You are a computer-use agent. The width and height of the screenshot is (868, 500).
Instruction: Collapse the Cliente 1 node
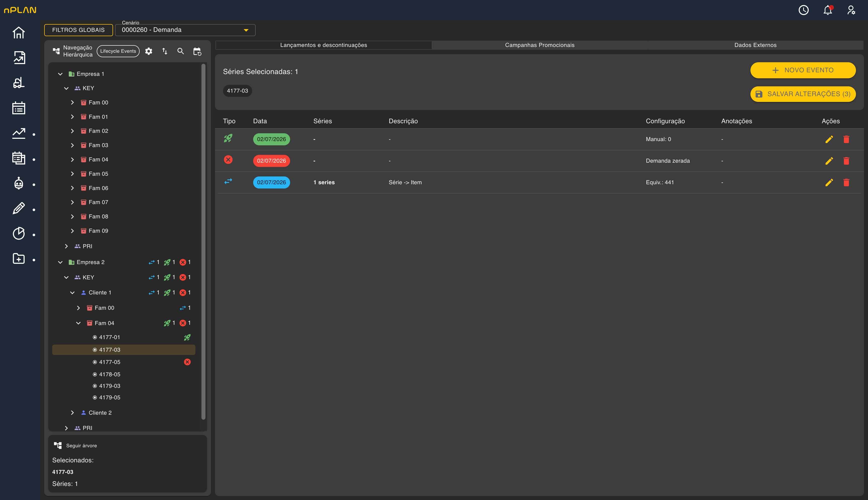(x=72, y=293)
